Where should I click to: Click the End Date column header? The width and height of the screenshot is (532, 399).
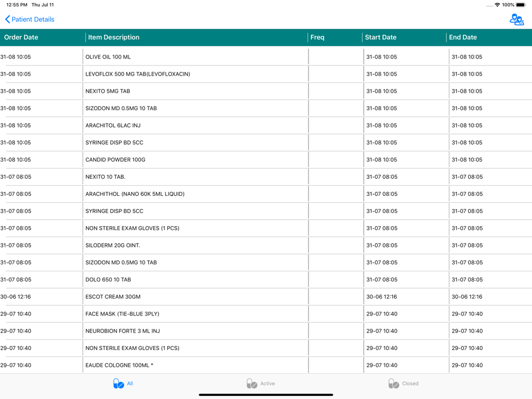(x=463, y=37)
